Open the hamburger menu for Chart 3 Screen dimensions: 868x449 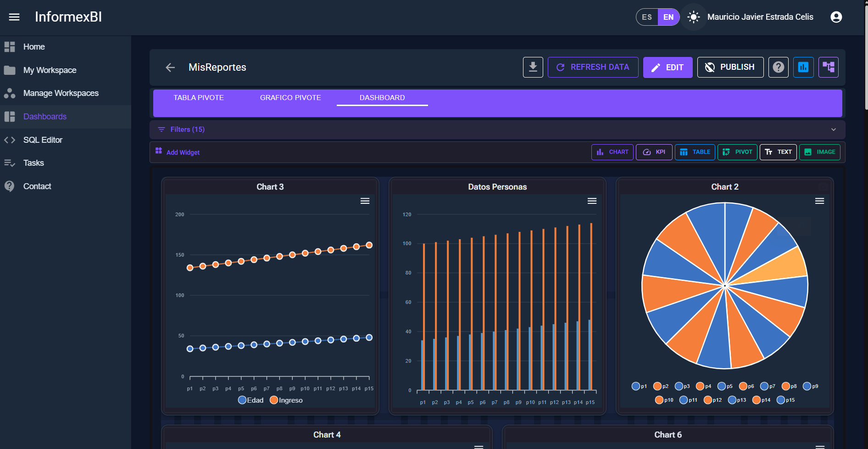[365, 201]
